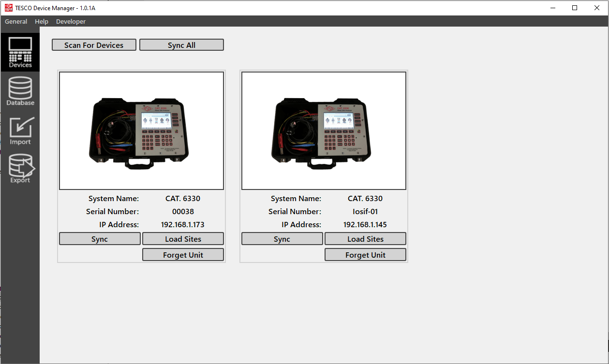The image size is (609, 364).
Task: Click IP address 192.168.1.145
Action: (365, 224)
